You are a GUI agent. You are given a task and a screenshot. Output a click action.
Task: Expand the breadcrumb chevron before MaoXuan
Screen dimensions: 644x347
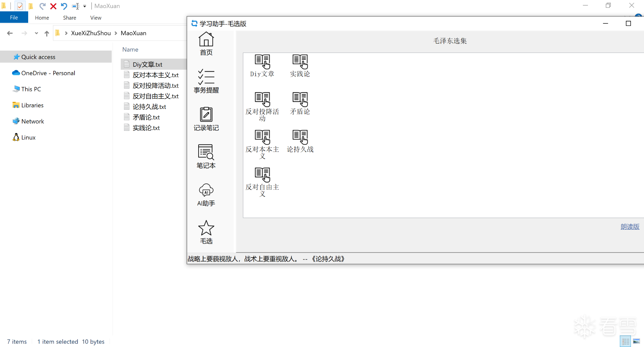(116, 33)
